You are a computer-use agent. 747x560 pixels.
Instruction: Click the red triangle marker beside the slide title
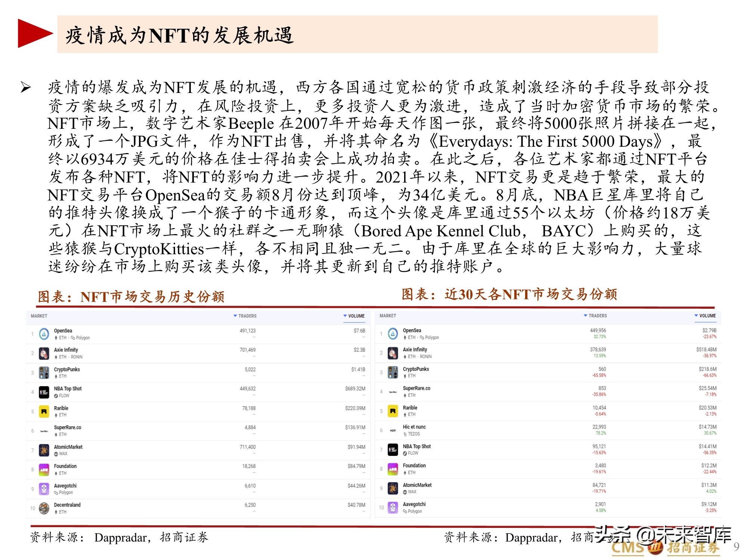(x=35, y=33)
